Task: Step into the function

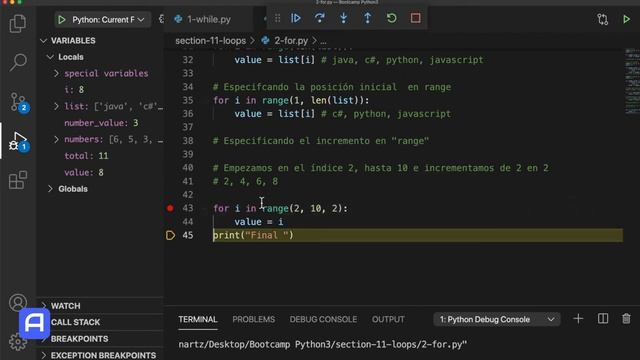Action: 344,18
